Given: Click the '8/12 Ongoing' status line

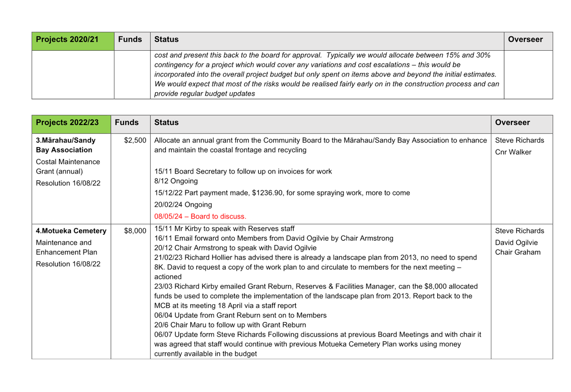Looking at the screenshot, I should tap(176, 181).
